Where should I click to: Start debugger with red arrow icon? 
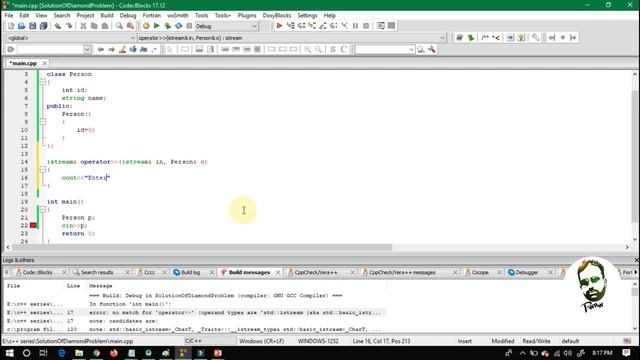(x=279, y=26)
